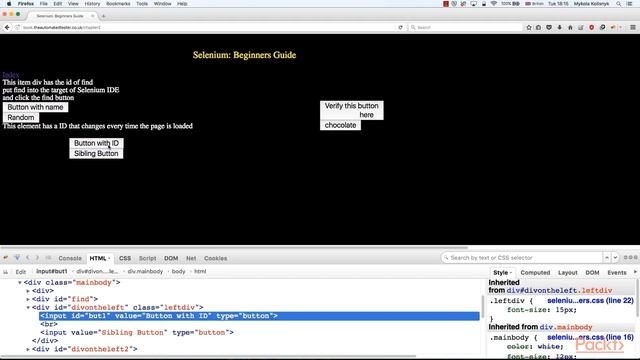Screen dimensions: 640x360
Task: Open the Computed side tab
Action: point(535,273)
